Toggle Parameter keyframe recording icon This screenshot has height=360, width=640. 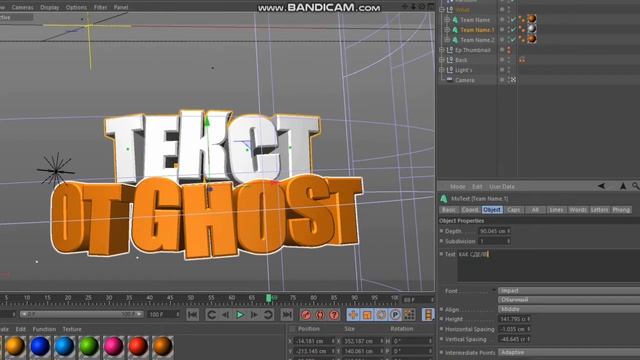click(395, 315)
